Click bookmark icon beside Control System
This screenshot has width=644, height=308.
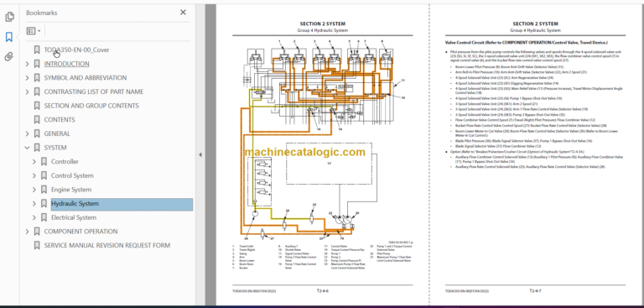point(44,175)
